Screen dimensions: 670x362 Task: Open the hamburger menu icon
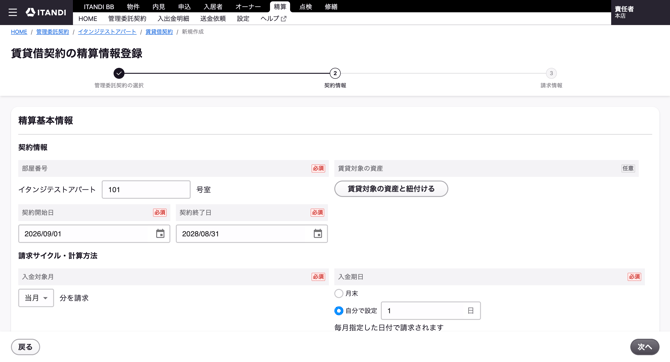(x=13, y=12)
